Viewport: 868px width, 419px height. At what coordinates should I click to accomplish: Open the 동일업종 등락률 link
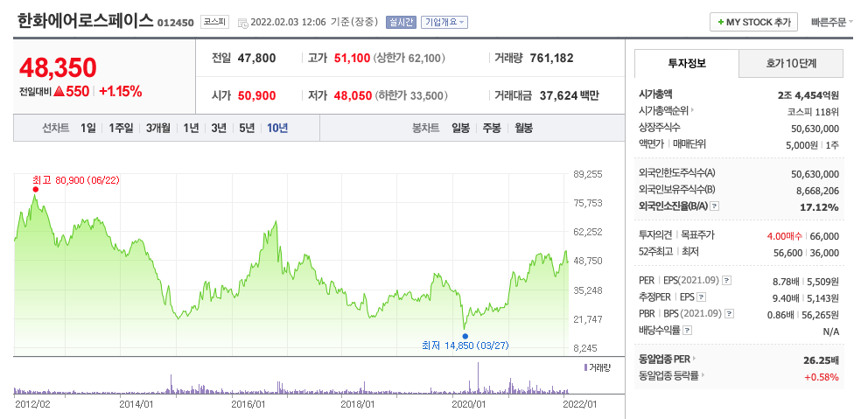pos(668,375)
